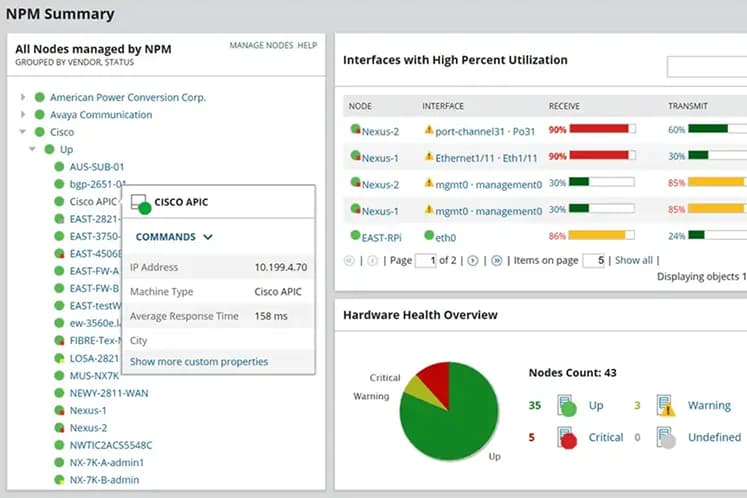The width and height of the screenshot is (747, 498).
Task: Click Cisco APIC node icon in popup header
Action: [x=141, y=204]
